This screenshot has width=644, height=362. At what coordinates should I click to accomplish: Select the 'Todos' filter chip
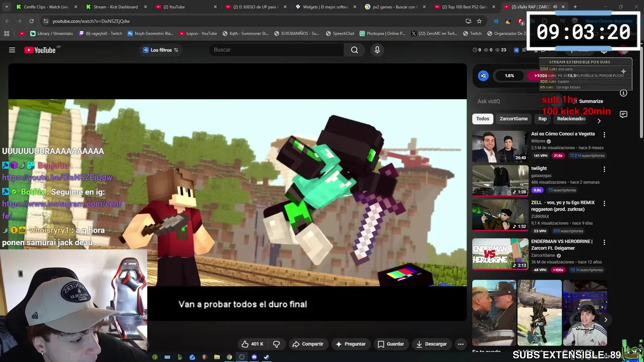[x=482, y=119]
